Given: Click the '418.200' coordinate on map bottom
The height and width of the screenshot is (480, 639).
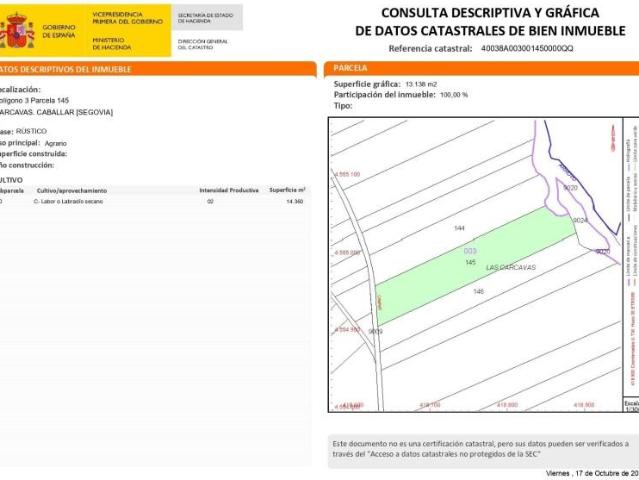Looking at the screenshot, I should [507, 405].
